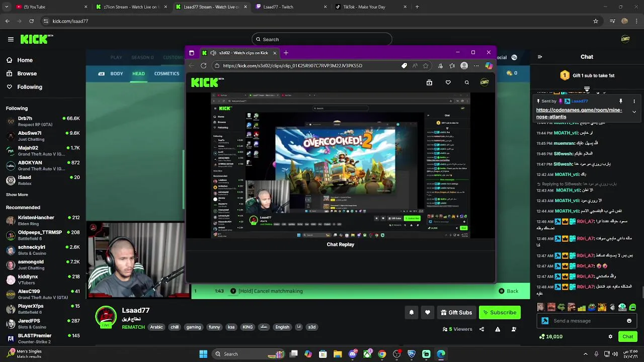The width and height of the screenshot is (644, 362).
Task: Unpin the pinned chat message
Action: tap(621, 101)
